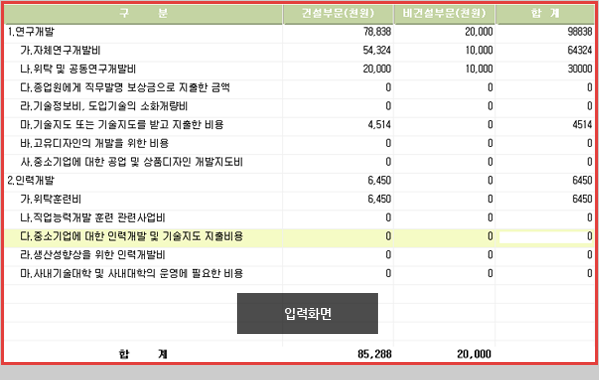Click the 비건설부문(천원) column header
599x380 pixels.
444,14
